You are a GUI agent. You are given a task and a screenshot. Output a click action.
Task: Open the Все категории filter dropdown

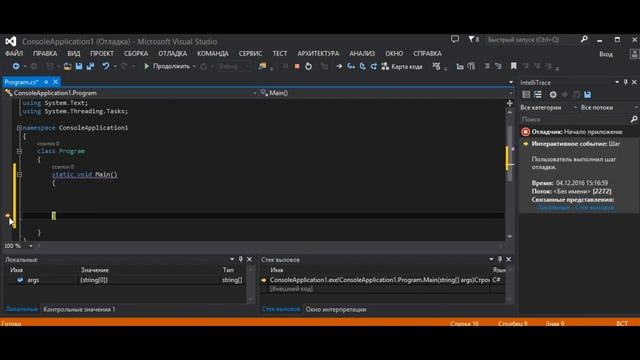click(549, 108)
